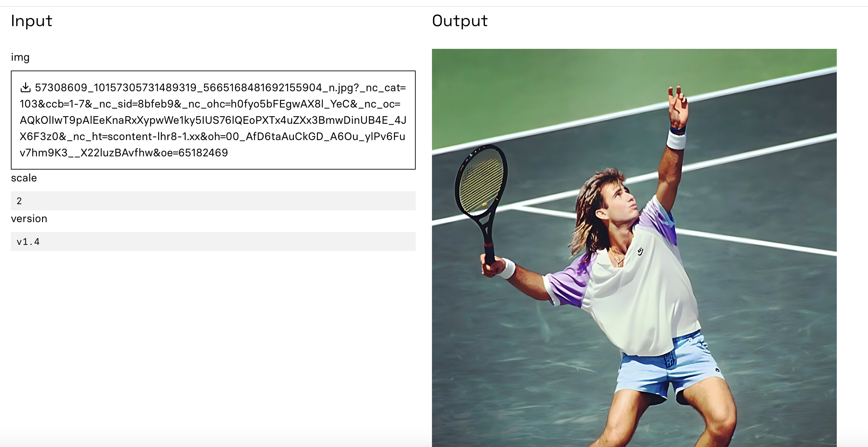Click the Input heading
The height and width of the screenshot is (447, 868).
[x=32, y=21]
